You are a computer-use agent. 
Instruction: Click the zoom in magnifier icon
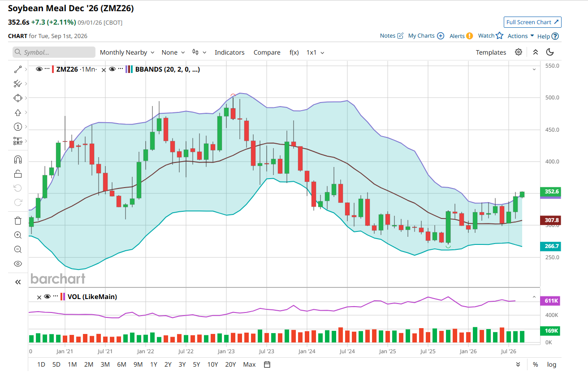tap(18, 235)
